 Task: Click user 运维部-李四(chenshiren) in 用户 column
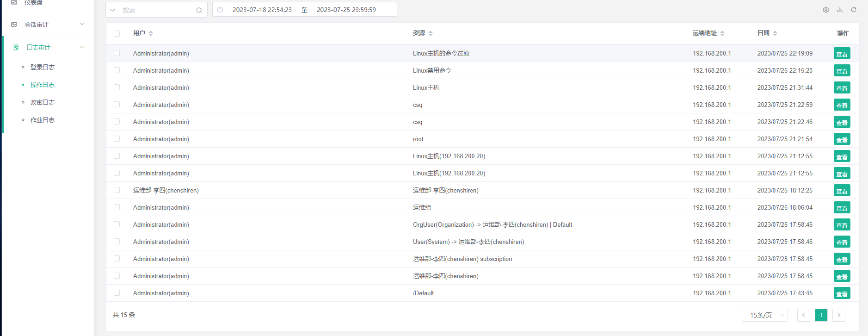(x=166, y=190)
